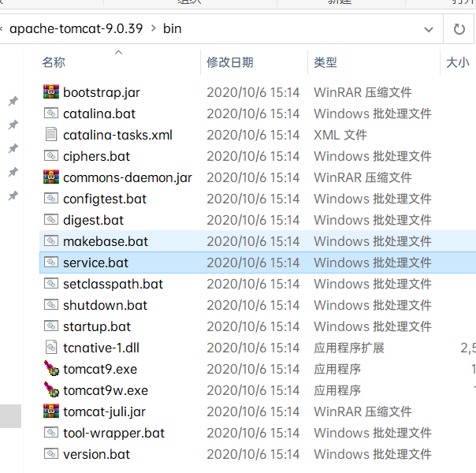Click the bin breadcrumb segment
The height and width of the screenshot is (473, 476).
[172, 29]
